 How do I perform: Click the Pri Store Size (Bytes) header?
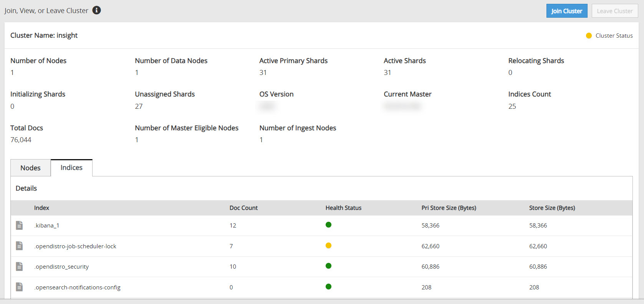click(x=449, y=208)
